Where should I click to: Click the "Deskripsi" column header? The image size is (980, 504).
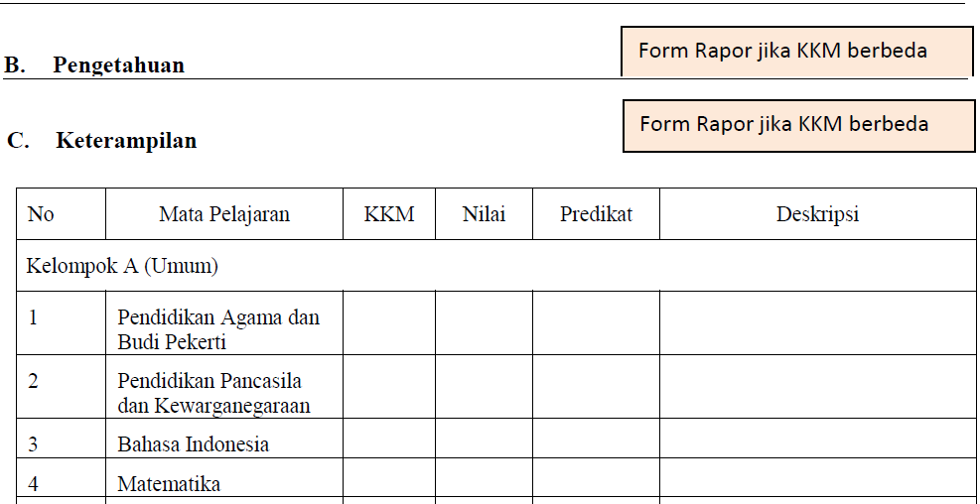coord(817,214)
